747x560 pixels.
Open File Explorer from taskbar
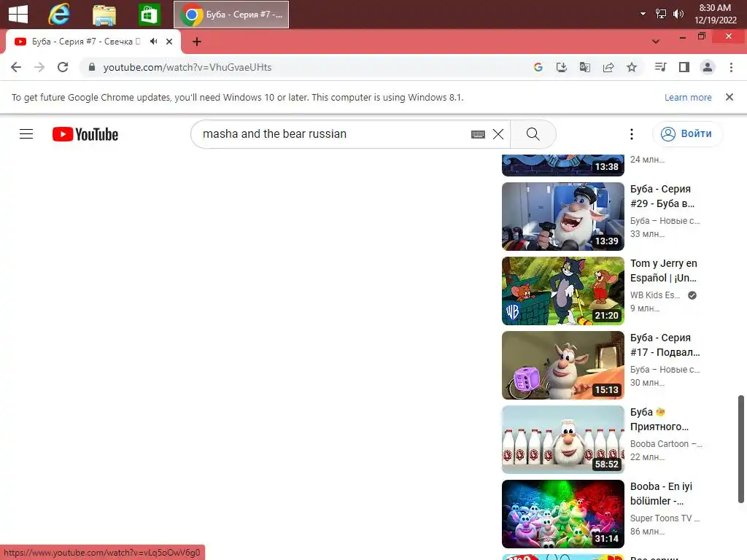104,15
